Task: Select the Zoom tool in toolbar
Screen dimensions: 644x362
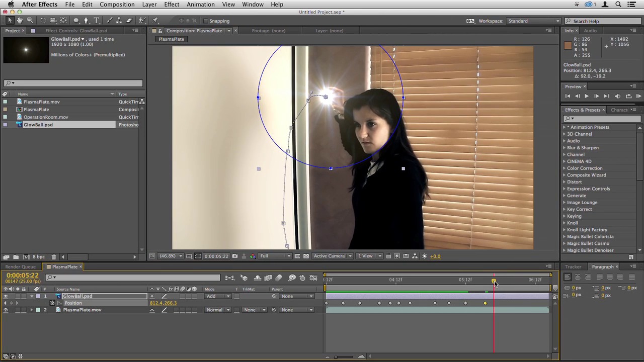Action: click(30, 21)
